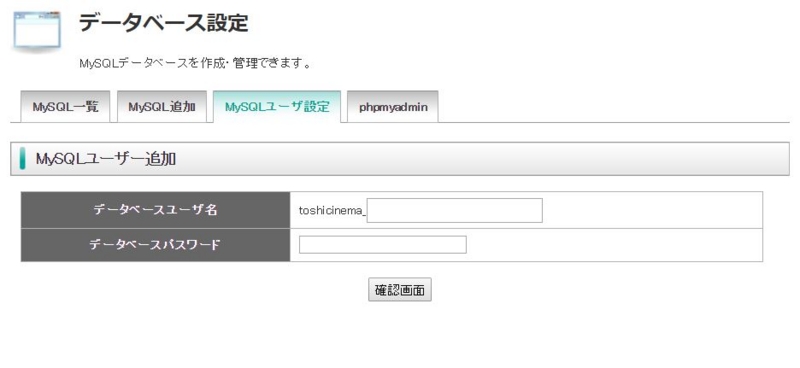Open the MySQL一覧 tab
This screenshot has width=800, height=368.
65,107
